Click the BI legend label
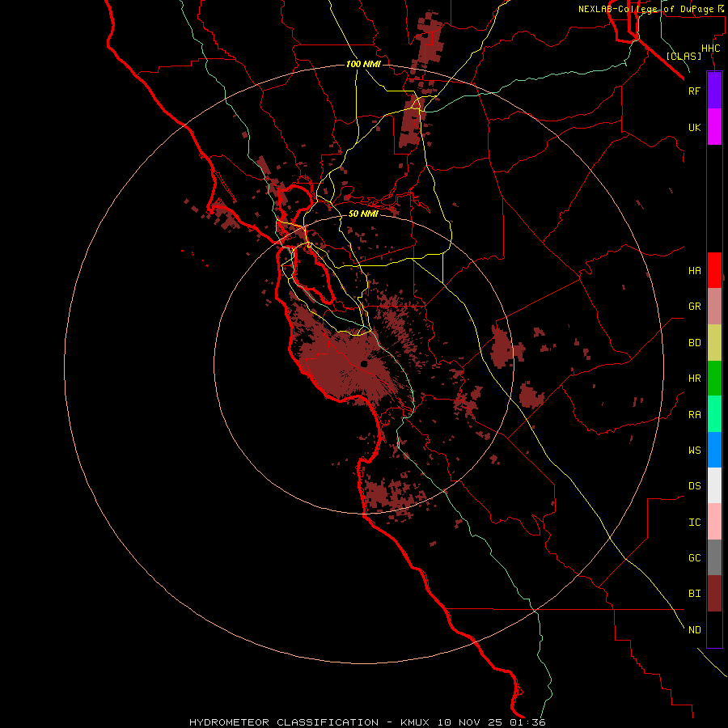728x728 pixels. 694,594
